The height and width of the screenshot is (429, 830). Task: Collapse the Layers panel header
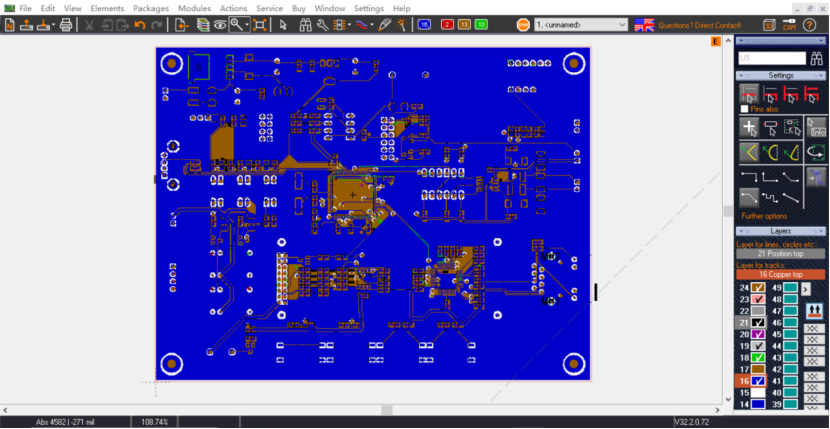[781, 231]
